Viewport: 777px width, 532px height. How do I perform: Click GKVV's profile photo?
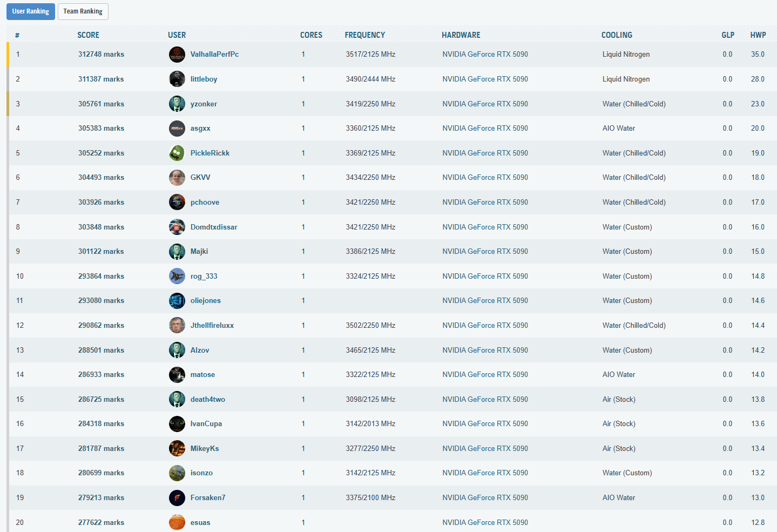click(x=177, y=178)
